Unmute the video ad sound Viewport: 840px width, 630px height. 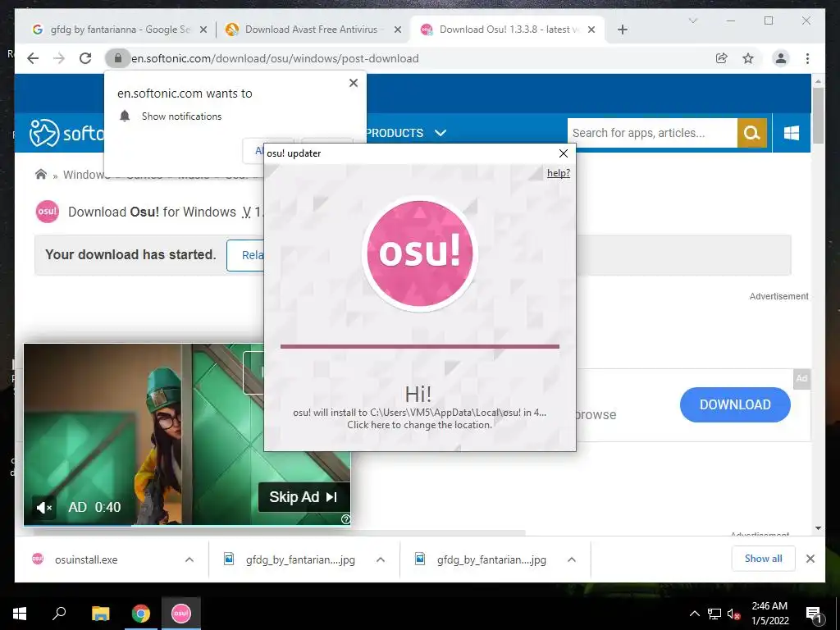point(44,507)
